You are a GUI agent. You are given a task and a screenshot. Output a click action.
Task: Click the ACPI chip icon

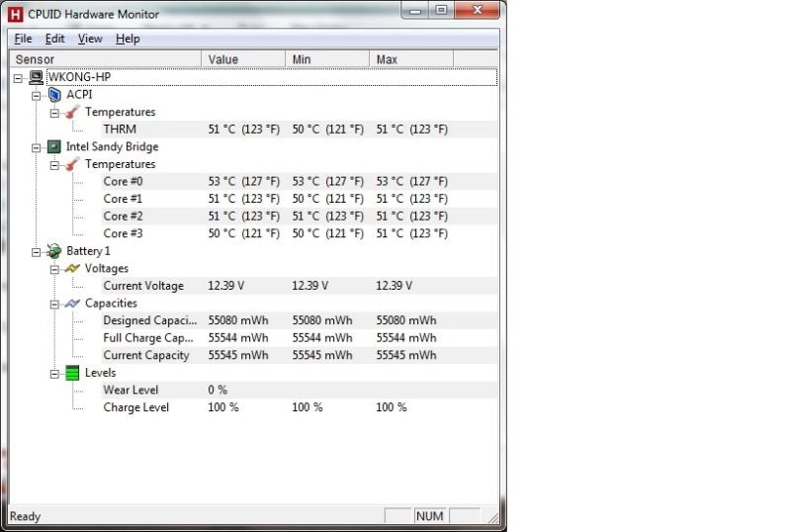[x=54, y=95]
